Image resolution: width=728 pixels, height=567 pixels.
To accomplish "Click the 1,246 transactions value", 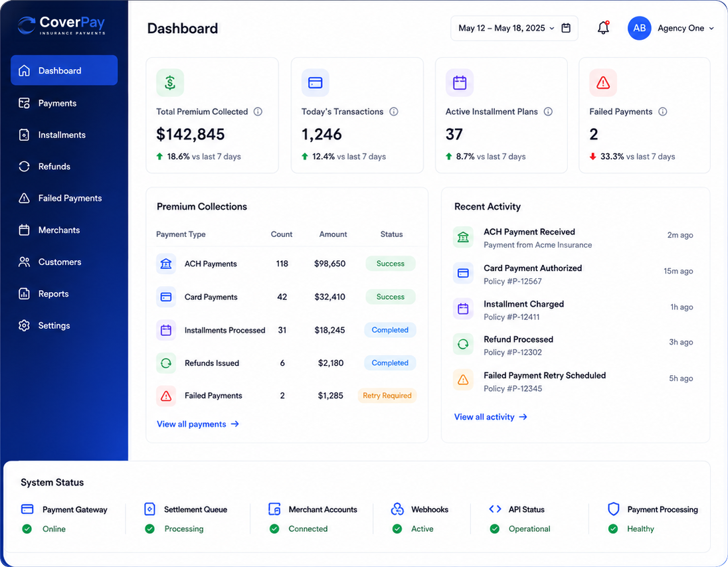I will click(x=321, y=135).
